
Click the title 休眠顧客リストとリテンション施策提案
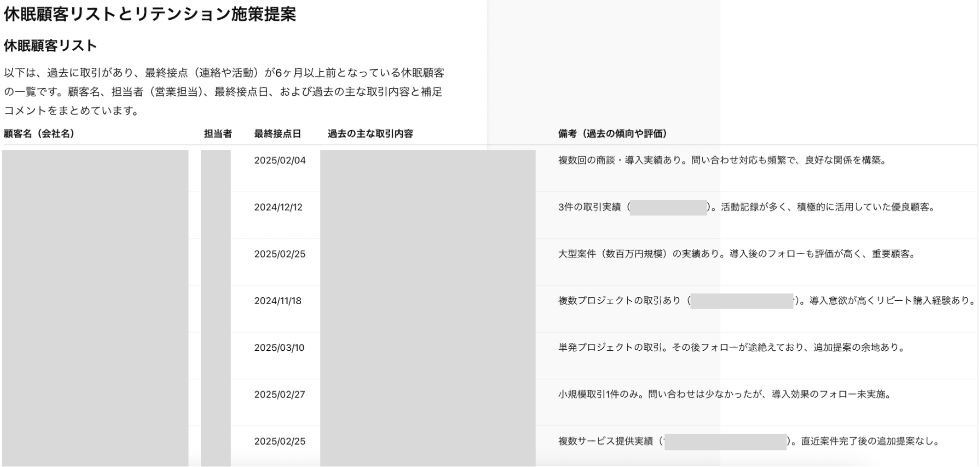click(150, 14)
